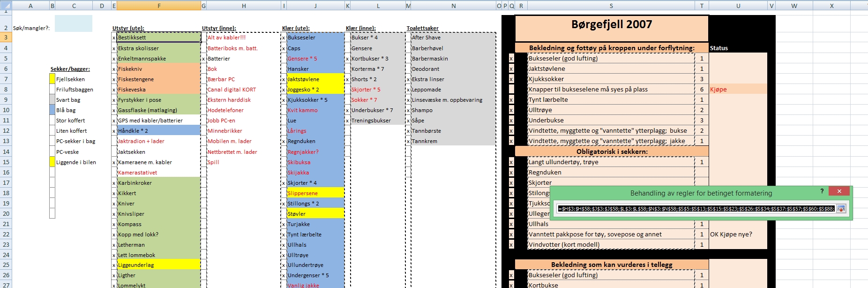The image size is (868, 288).
Task: Select the x mark beside 'Vindvotter (kort modell)'
Action: click(511, 245)
